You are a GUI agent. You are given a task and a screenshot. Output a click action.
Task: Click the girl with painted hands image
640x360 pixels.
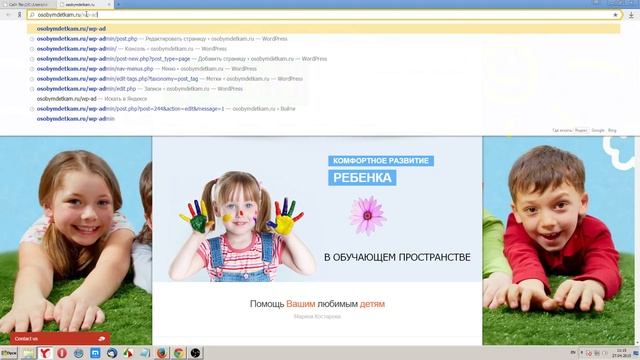click(242, 227)
